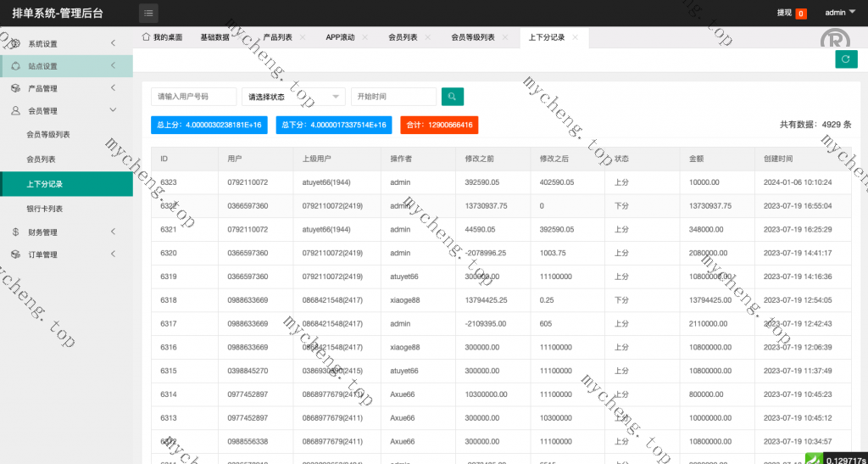Viewport: 868px width, 464px height.
Task: Open the 请选择状态 dropdown
Action: point(293,97)
